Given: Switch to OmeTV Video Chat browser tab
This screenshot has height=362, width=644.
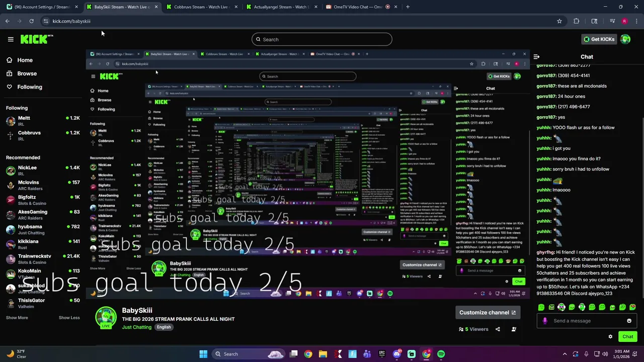Looking at the screenshot, I should point(361,7).
